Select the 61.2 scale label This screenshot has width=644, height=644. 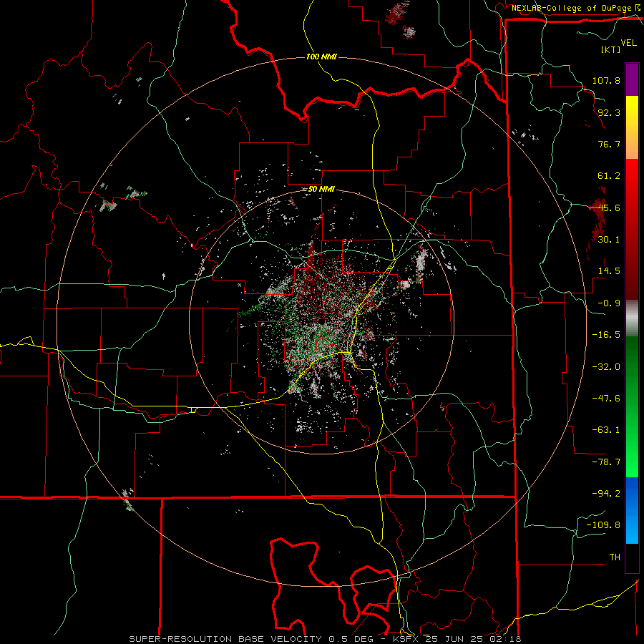(609, 176)
